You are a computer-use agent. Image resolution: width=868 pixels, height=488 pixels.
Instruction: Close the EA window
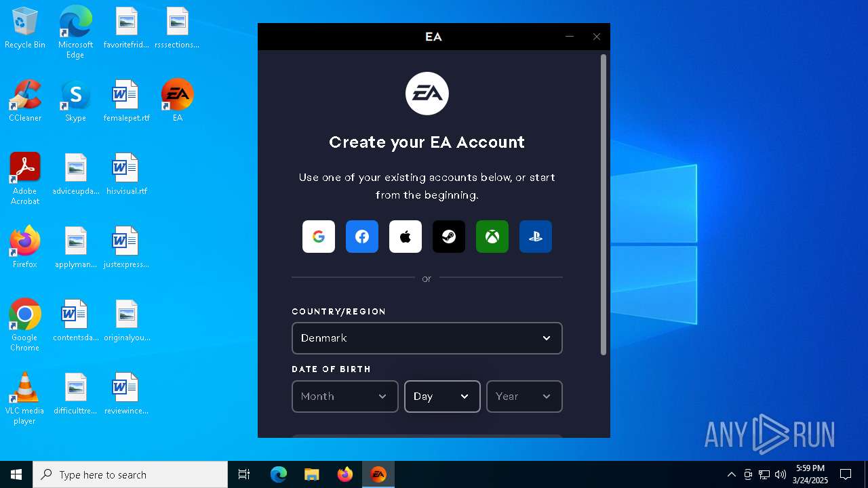597,37
